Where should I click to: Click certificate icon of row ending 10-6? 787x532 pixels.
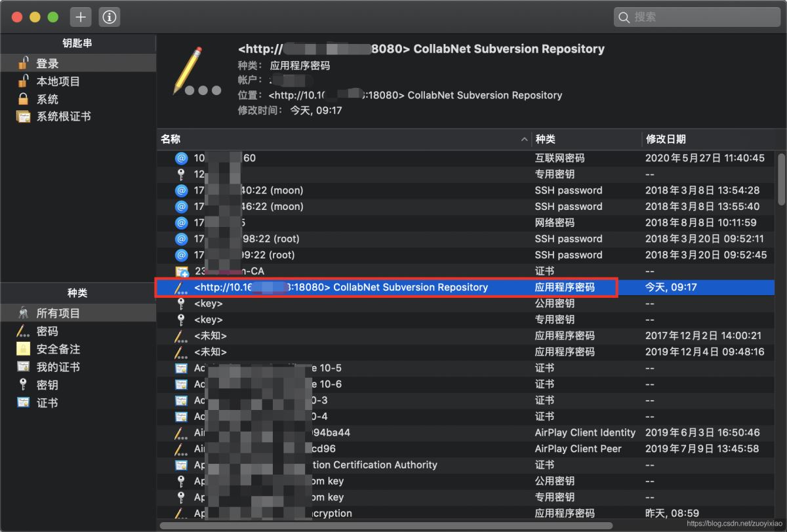tap(182, 384)
